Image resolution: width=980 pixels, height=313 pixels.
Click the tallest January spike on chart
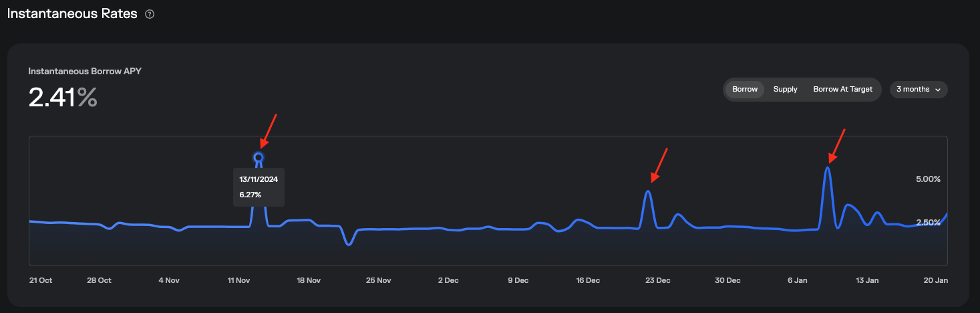(x=828, y=168)
